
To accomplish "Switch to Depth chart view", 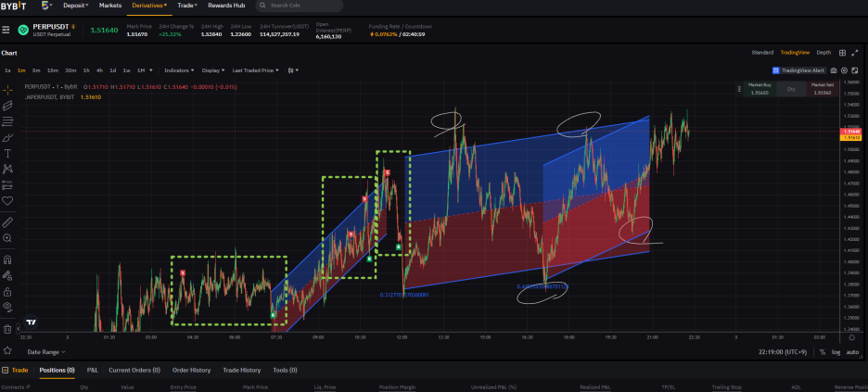I will [x=823, y=53].
